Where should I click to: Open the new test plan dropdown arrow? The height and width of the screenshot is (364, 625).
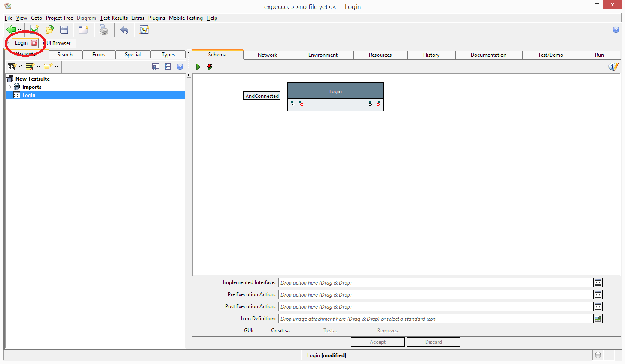[x=38, y=67]
